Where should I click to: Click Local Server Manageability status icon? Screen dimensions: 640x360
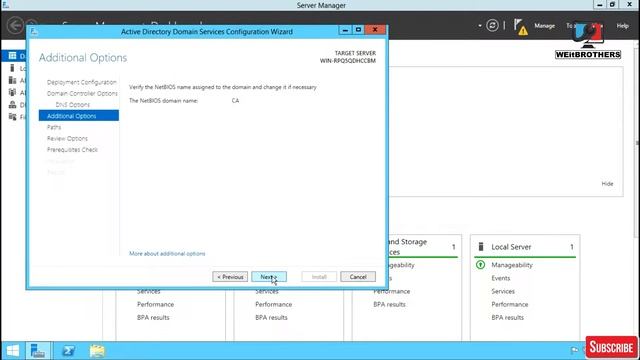pyautogui.click(x=480, y=265)
